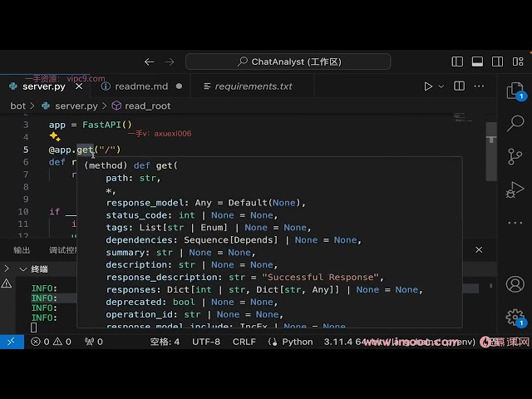Run the Python file
The image size is (532, 399).
(428, 86)
